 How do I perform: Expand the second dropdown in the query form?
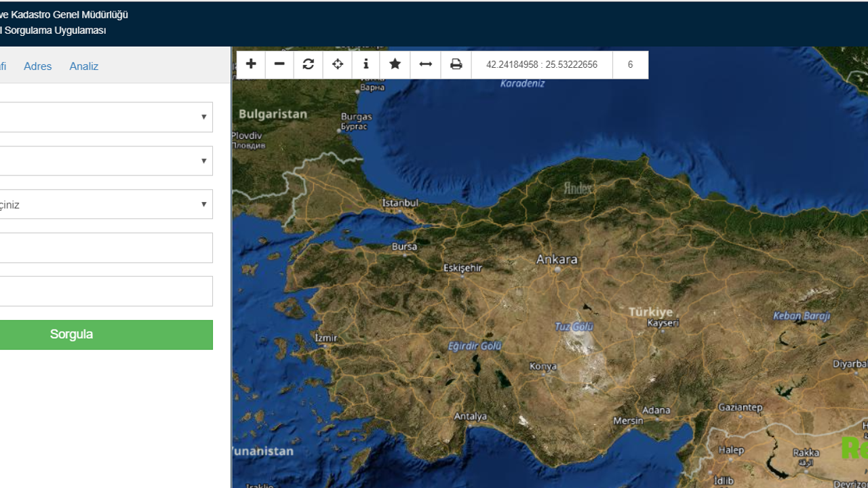105,161
